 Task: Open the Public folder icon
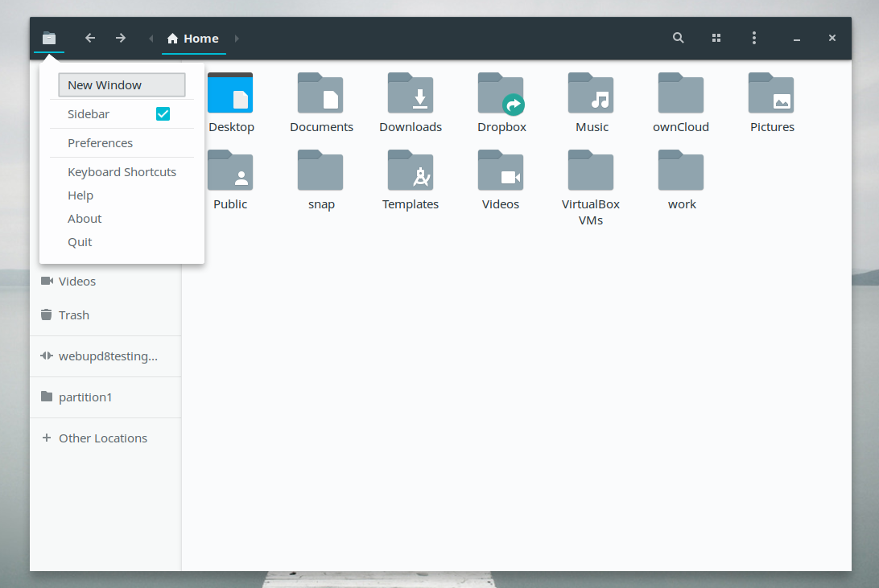(x=230, y=171)
